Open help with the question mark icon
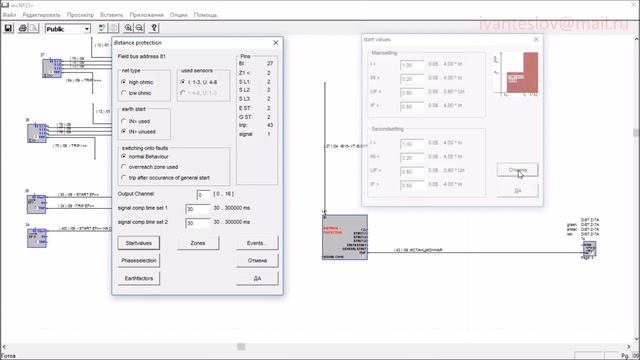Viewport: 640px width, 360px height. [154, 28]
